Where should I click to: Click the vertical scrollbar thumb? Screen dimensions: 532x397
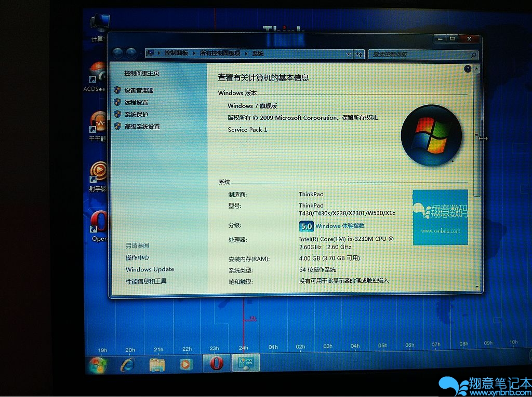point(477,134)
